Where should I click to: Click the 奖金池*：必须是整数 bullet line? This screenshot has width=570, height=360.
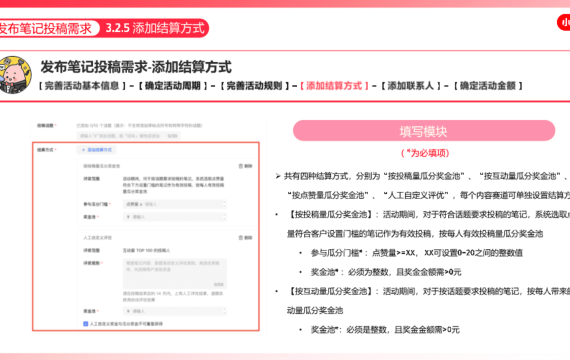click(385, 330)
